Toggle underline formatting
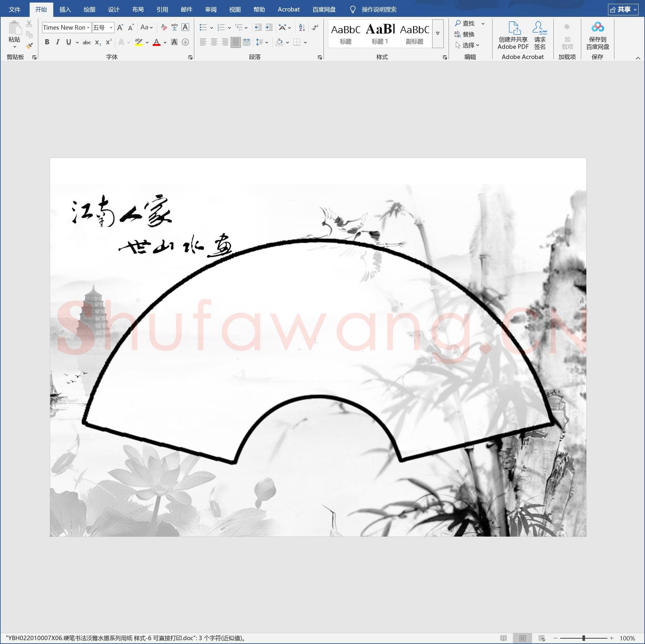 [68, 42]
